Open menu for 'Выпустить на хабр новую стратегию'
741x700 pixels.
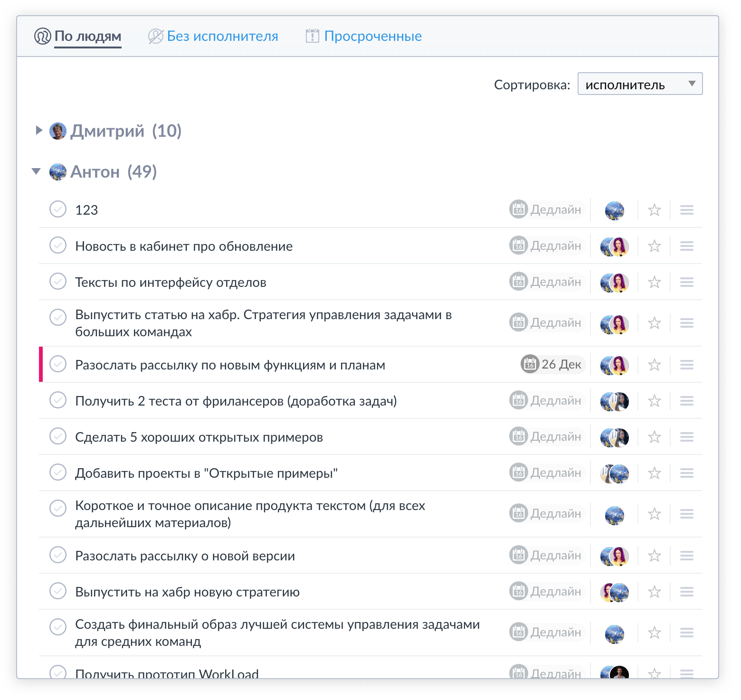(x=686, y=591)
